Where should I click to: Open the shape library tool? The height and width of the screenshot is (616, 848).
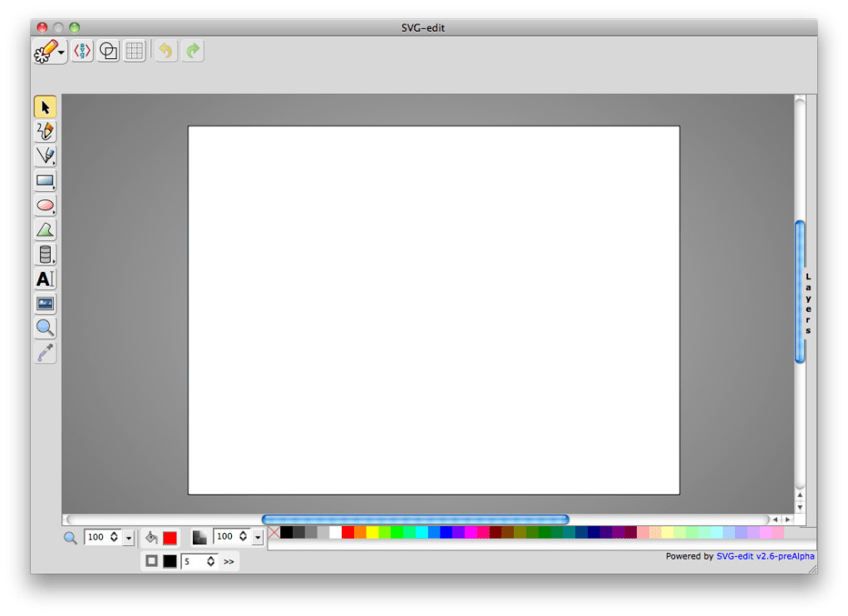point(46,254)
